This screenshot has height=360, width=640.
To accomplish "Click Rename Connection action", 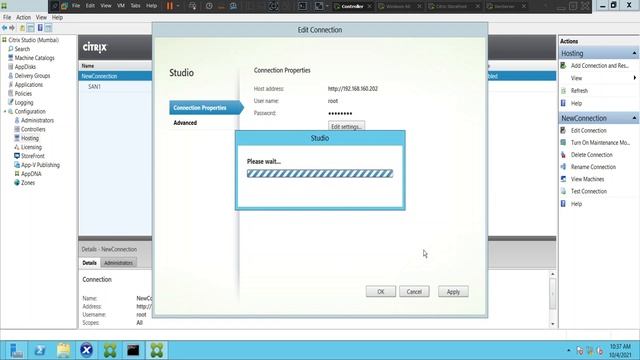I will (593, 167).
